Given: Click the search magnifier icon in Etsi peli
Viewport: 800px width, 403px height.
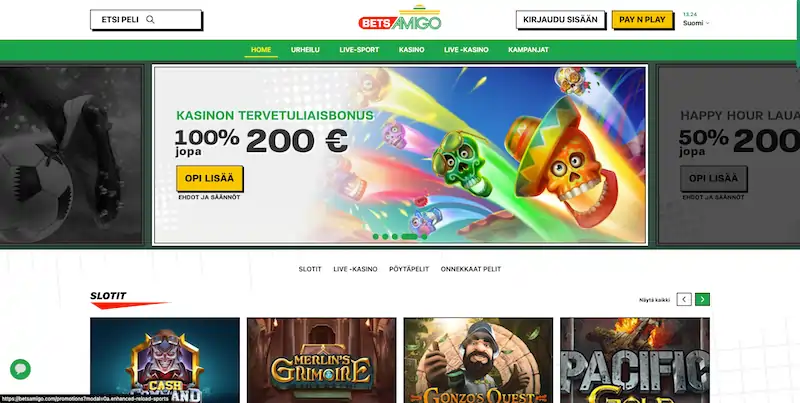Looking at the screenshot, I should tap(150, 19).
